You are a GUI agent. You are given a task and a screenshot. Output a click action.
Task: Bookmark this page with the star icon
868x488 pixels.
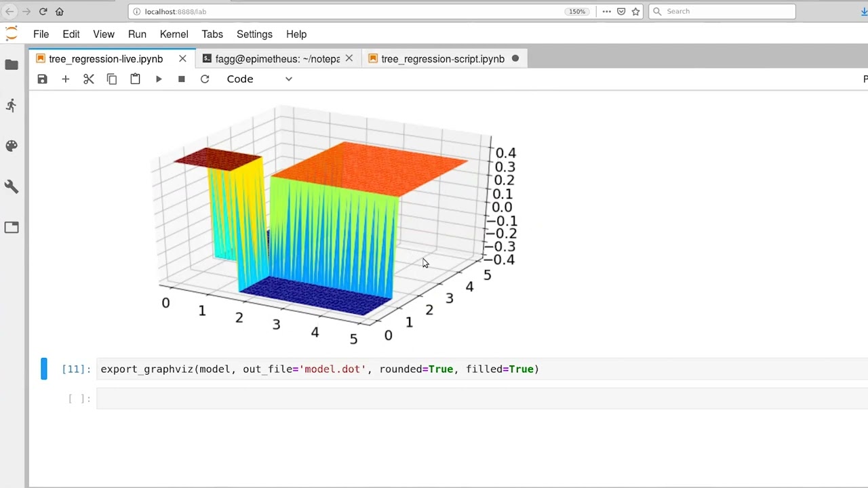pyautogui.click(x=636, y=12)
